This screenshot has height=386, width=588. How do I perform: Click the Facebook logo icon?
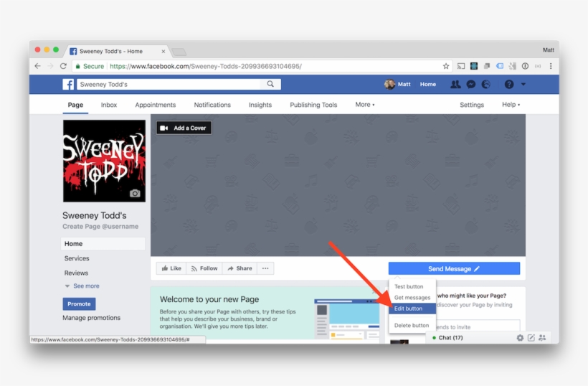point(68,85)
